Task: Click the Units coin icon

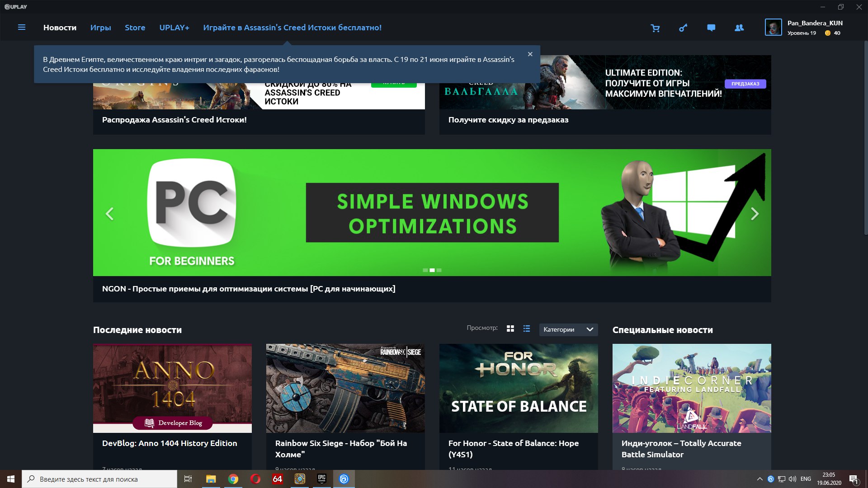Action: coord(827,33)
